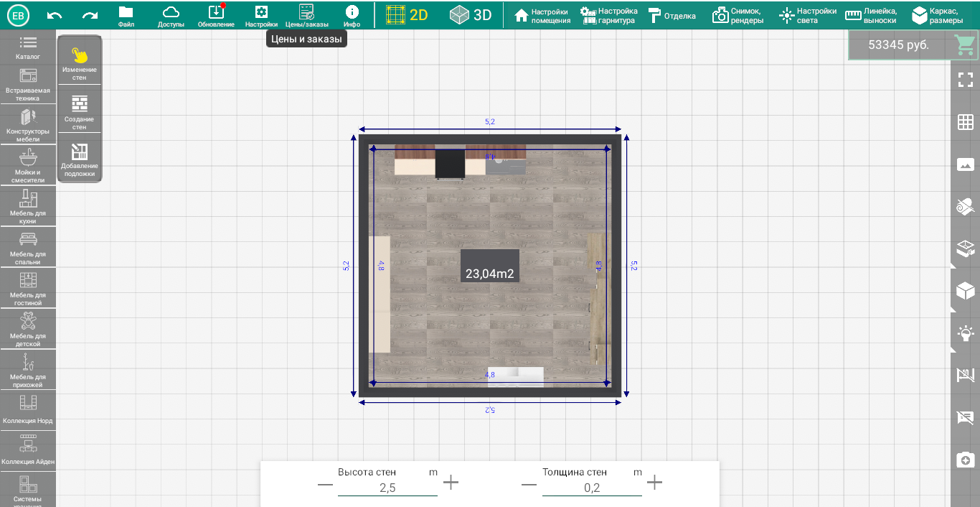Select the wooden cabinet on the right wall

click(598, 299)
